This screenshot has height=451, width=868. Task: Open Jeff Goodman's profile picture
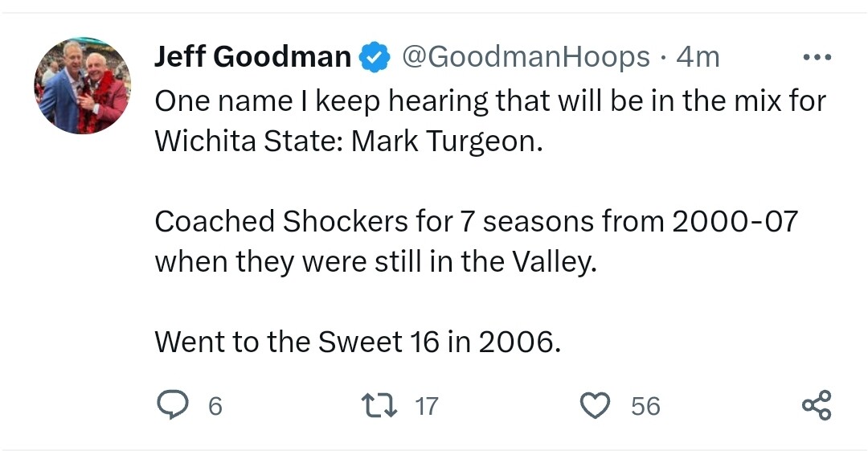pyautogui.click(x=82, y=86)
